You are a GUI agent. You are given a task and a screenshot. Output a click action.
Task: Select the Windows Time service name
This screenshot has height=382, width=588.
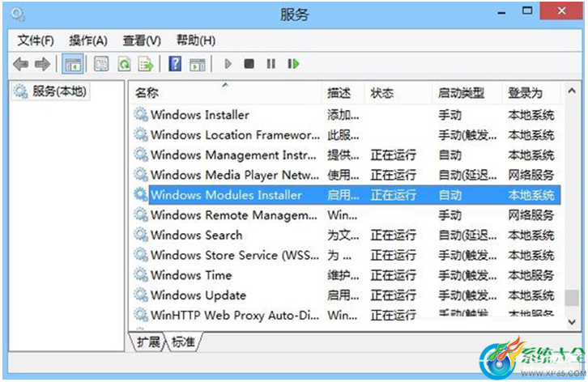[x=191, y=275]
